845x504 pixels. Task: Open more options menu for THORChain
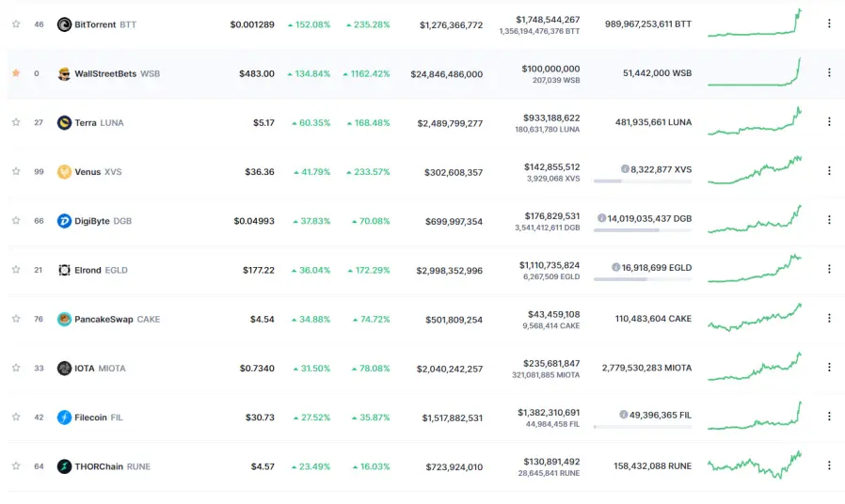[x=829, y=465]
